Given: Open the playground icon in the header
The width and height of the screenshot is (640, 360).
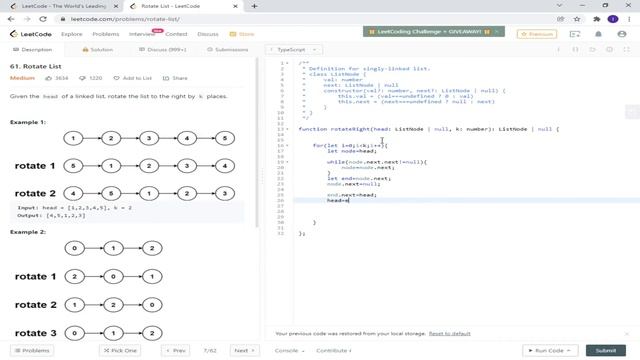Looking at the screenshot, I should (575, 34).
